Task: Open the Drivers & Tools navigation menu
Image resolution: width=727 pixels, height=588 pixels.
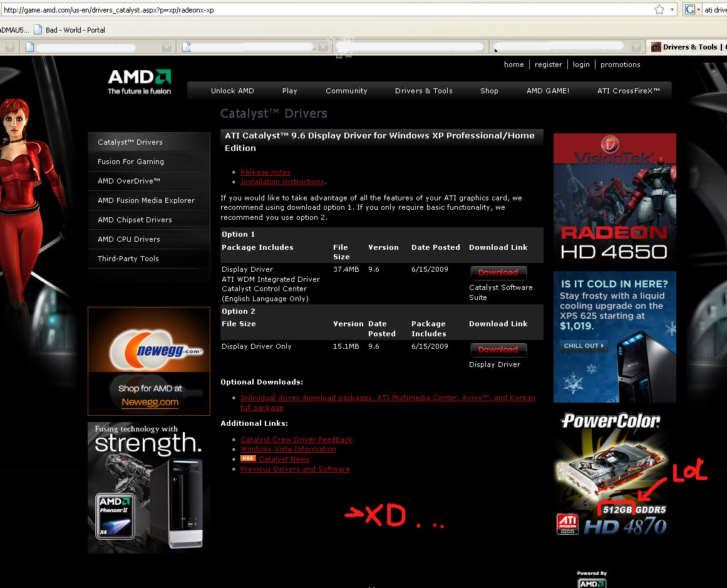Action: [x=423, y=91]
